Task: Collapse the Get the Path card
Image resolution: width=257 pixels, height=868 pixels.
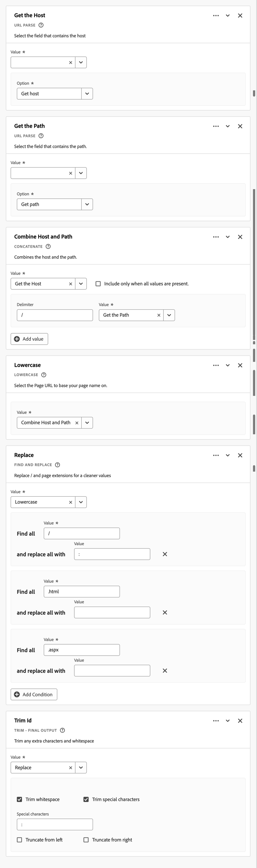Action: point(228,126)
